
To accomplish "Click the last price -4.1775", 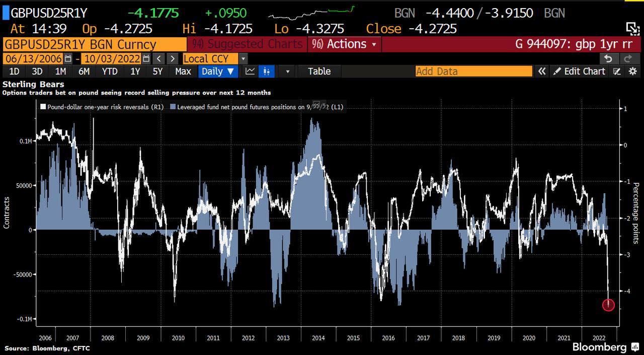I will 153,13.
